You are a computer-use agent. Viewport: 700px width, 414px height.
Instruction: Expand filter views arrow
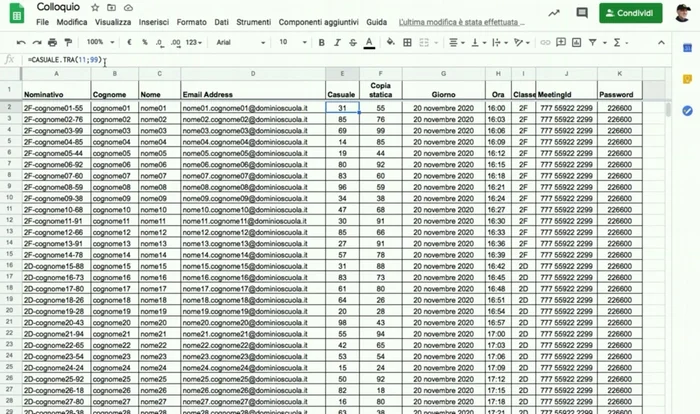coord(604,43)
